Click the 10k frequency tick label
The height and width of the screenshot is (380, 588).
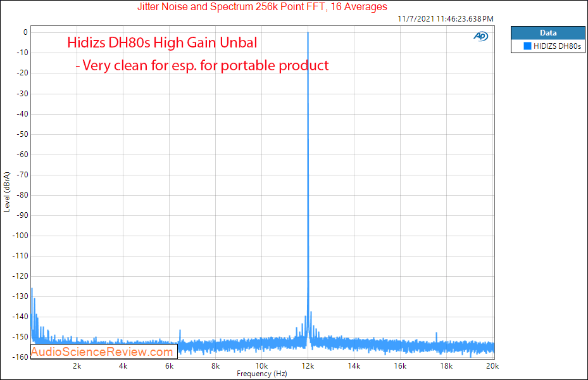pyautogui.click(x=262, y=366)
